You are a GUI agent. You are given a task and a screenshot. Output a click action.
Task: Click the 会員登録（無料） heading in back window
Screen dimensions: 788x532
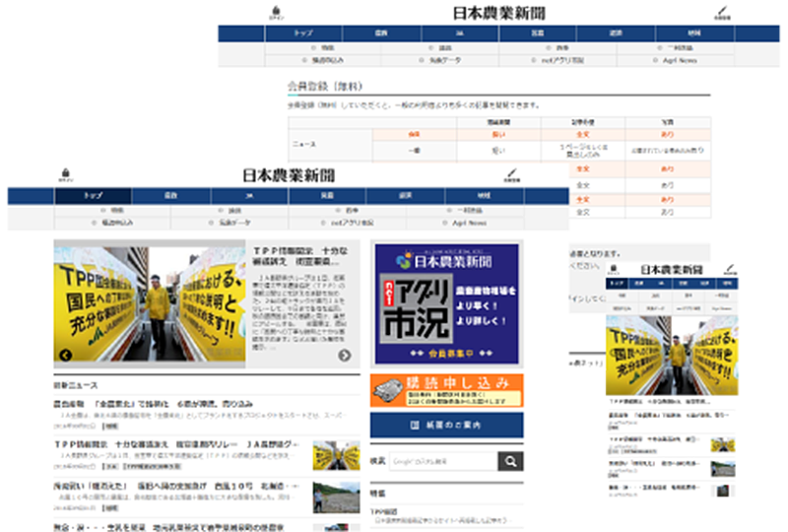(325, 87)
